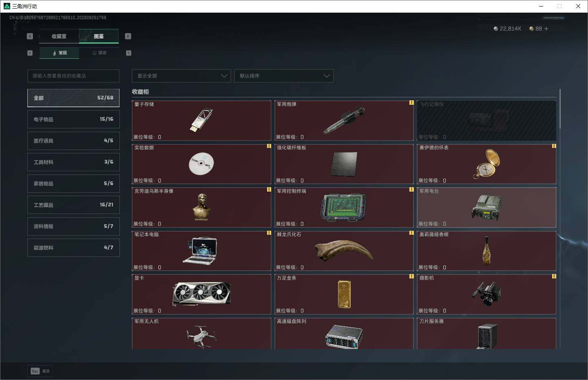
Task: Filter by 工具材料 category
Action: pyautogui.click(x=73, y=162)
